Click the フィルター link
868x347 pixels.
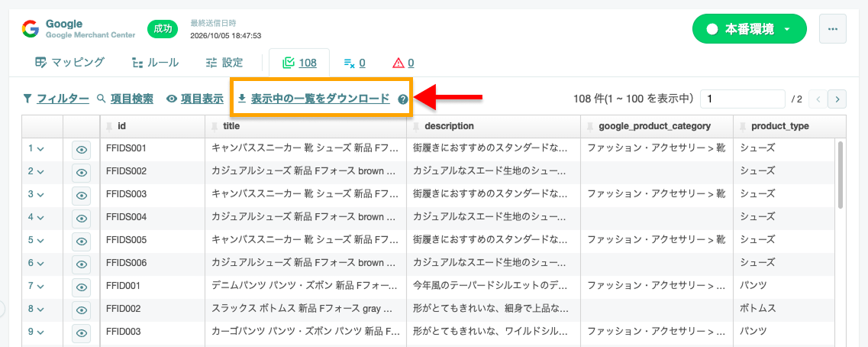[63, 99]
